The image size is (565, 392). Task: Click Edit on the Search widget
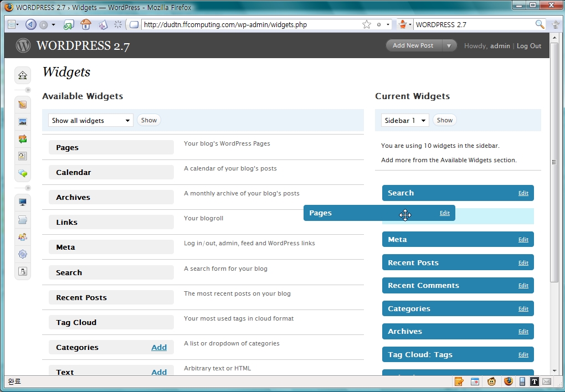click(523, 193)
